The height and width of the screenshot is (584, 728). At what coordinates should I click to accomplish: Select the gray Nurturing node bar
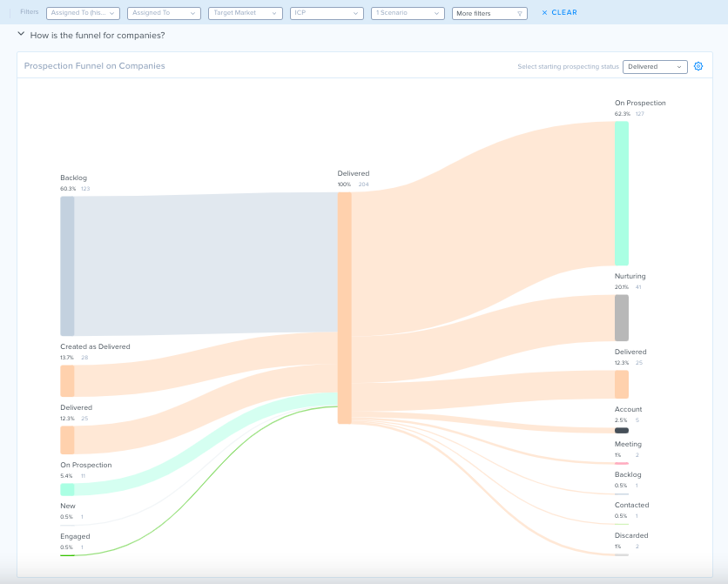pyautogui.click(x=622, y=318)
